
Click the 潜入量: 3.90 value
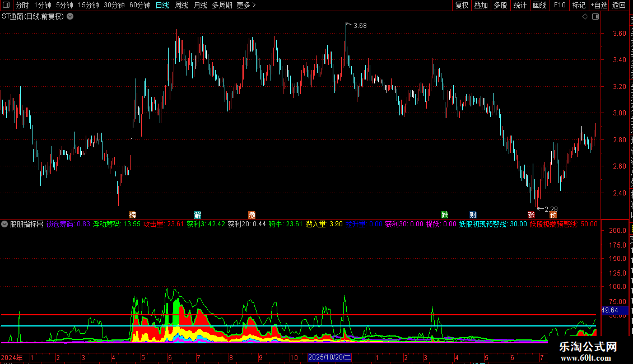coord(324,224)
